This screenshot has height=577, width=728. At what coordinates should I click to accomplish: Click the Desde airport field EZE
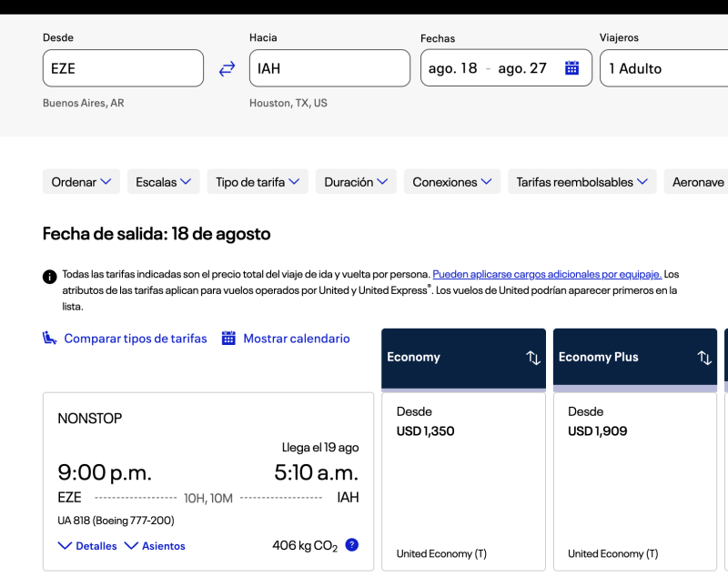(123, 68)
